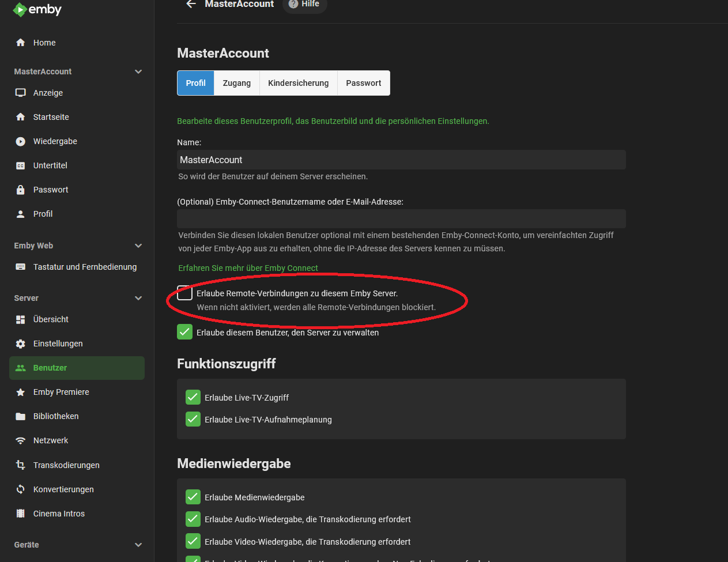The image size is (728, 562).
Task: Collapse the MasterAccount sidebar section
Action: [x=138, y=71]
